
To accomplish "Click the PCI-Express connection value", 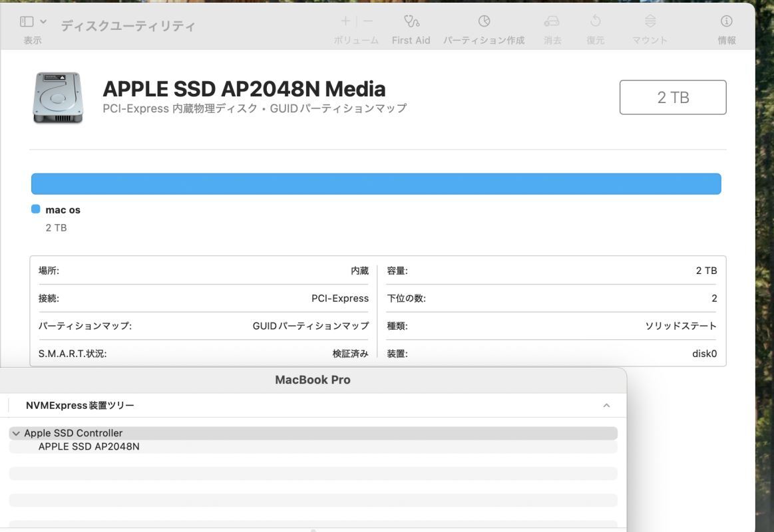I will (x=340, y=299).
